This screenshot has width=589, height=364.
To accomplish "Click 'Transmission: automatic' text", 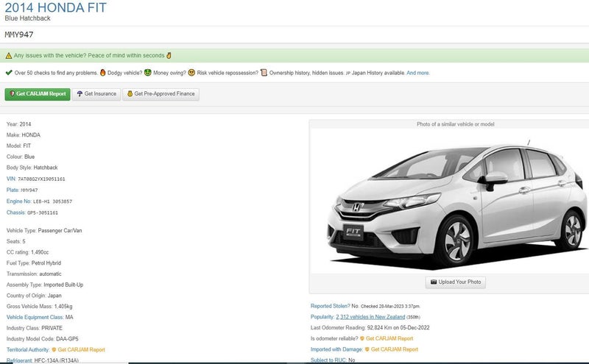I will click(x=34, y=274).
